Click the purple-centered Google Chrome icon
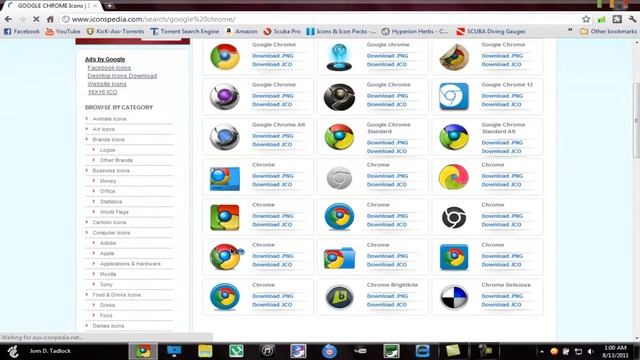Image resolution: width=640 pixels, height=360 pixels. point(224,97)
